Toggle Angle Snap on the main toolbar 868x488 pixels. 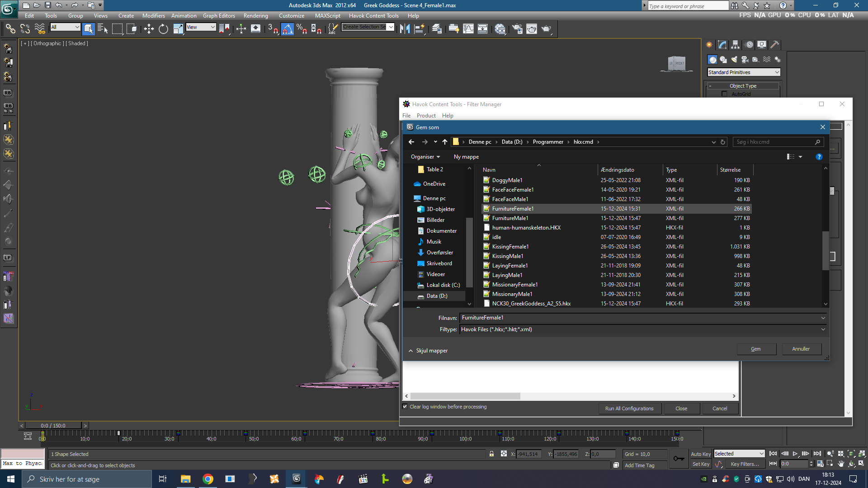coord(288,29)
